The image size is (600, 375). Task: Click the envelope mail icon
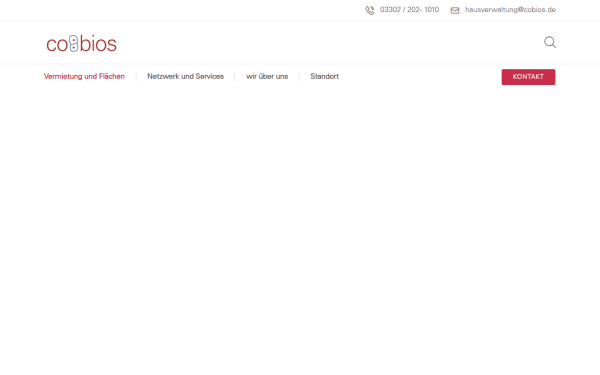(x=455, y=10)
